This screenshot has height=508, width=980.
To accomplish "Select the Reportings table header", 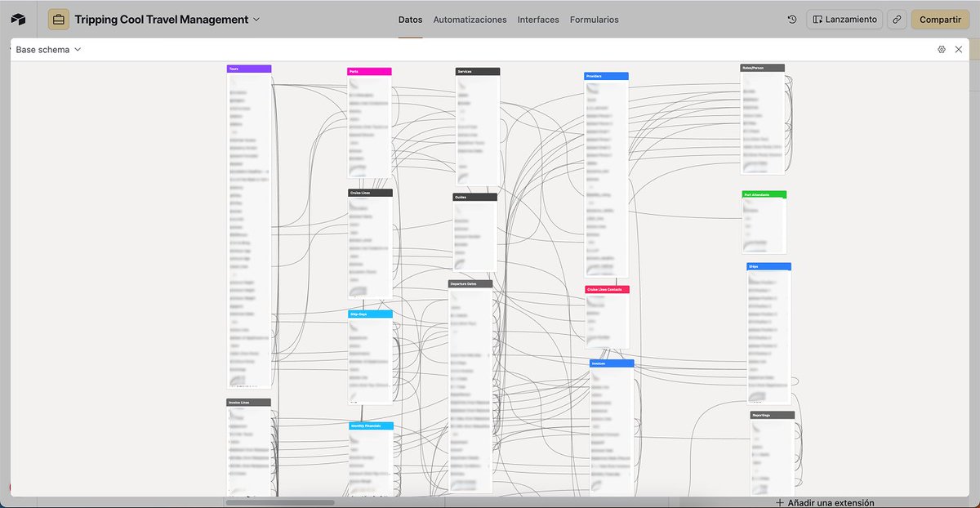I will click(773, 415).
